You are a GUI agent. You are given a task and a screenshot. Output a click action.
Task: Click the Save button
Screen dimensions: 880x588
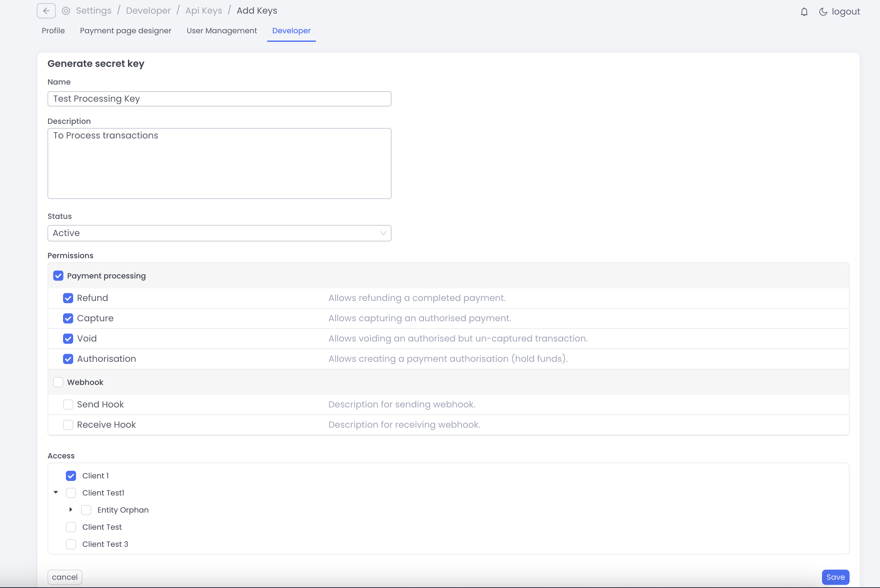(x=835, y=577)
